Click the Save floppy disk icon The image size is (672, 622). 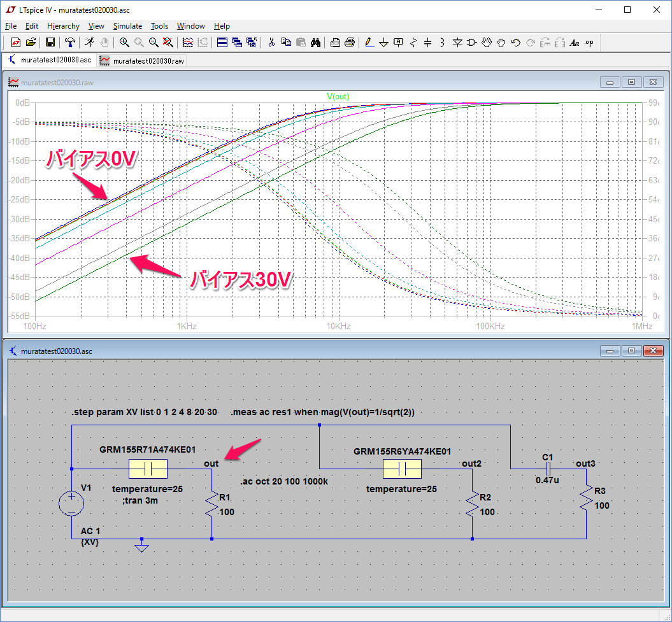(x=50, y=43)
